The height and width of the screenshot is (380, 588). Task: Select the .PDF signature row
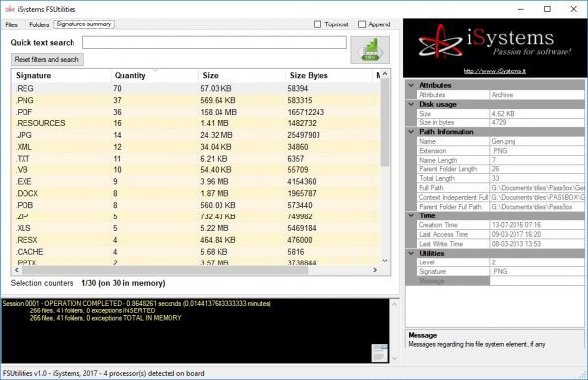[x=197, y=112]
